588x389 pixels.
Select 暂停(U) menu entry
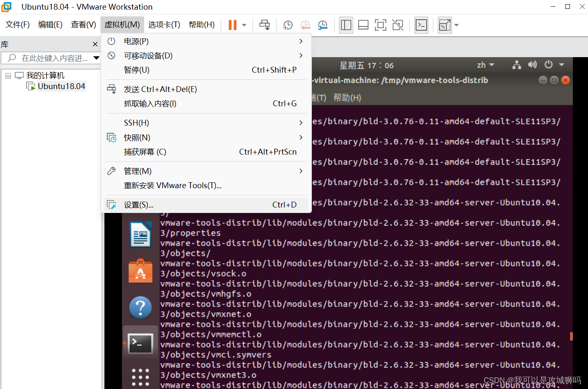coord(206,70)
